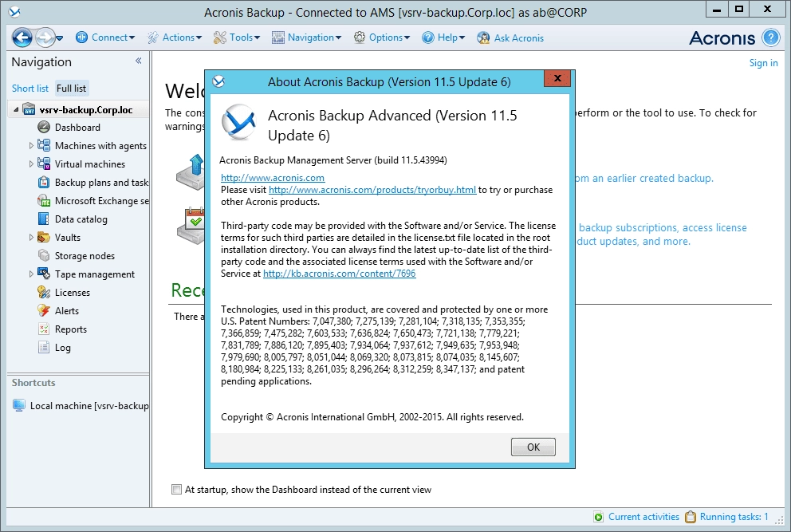This screenshot has width=791, height=532.
Task: Click the Current activities green icon
Action: [x=599, y=517]
